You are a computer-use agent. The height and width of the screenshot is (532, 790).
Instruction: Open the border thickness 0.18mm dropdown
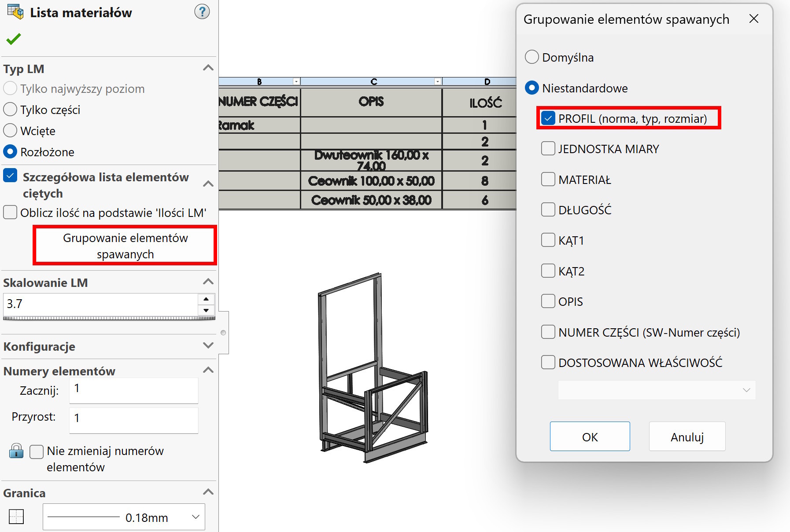tap(196, 517)
